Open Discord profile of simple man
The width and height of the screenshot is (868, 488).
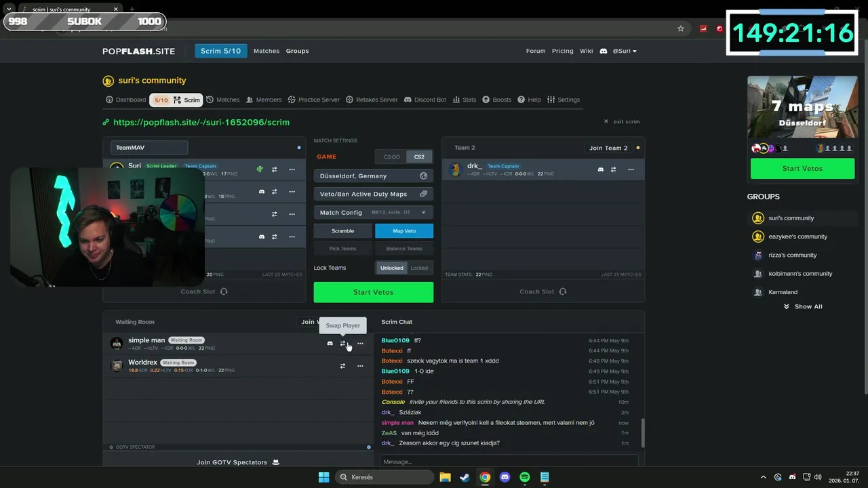point(330,344)
